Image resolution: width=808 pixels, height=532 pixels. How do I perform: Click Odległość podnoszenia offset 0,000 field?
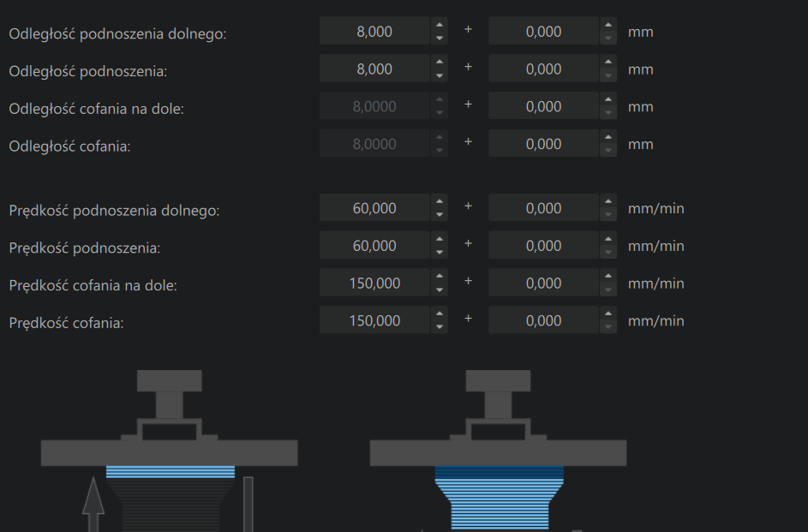(x=543, y=69)
